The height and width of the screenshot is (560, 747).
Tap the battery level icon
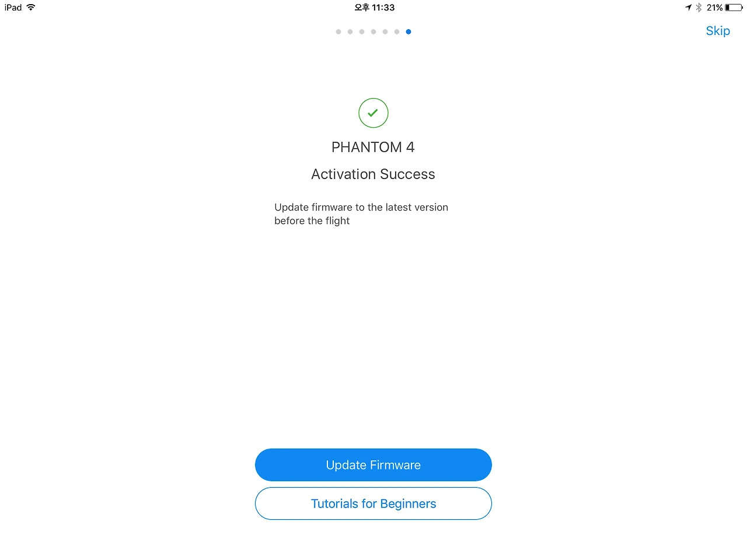(x=734, y=8)
